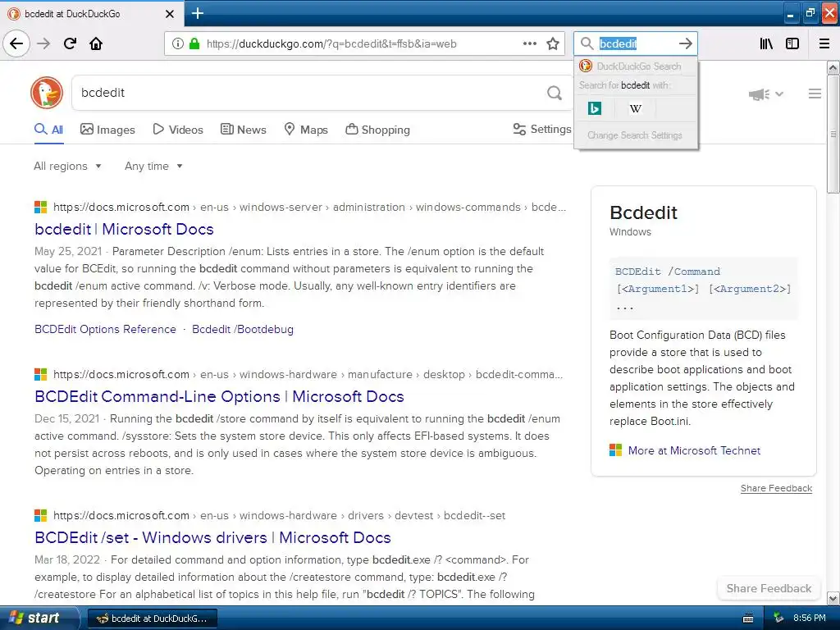Open a new tab with plus button

click(198, 13)
